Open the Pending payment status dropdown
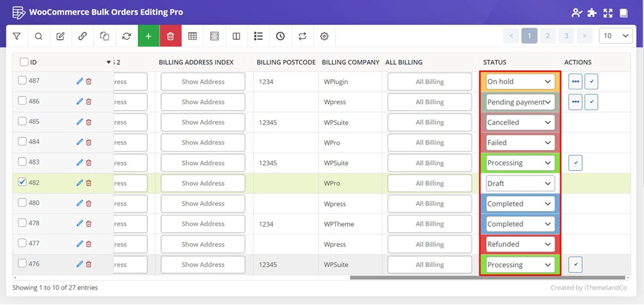This screenshot has height=305, width=644. tap(520, 102)
